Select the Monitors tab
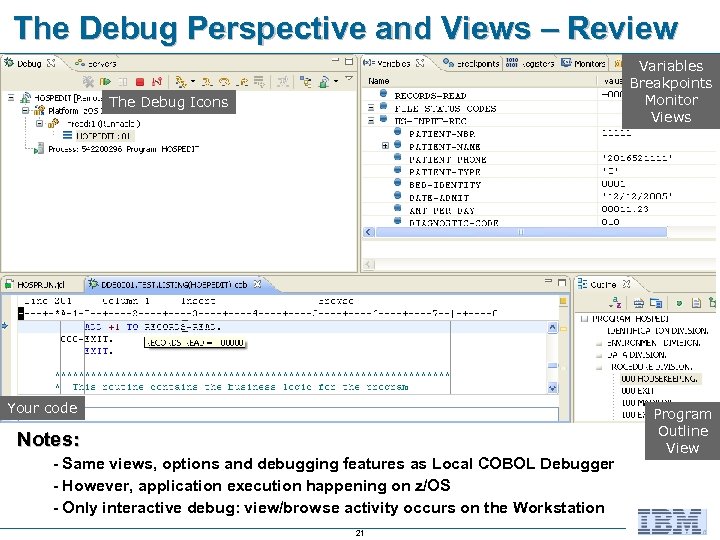 584,63
